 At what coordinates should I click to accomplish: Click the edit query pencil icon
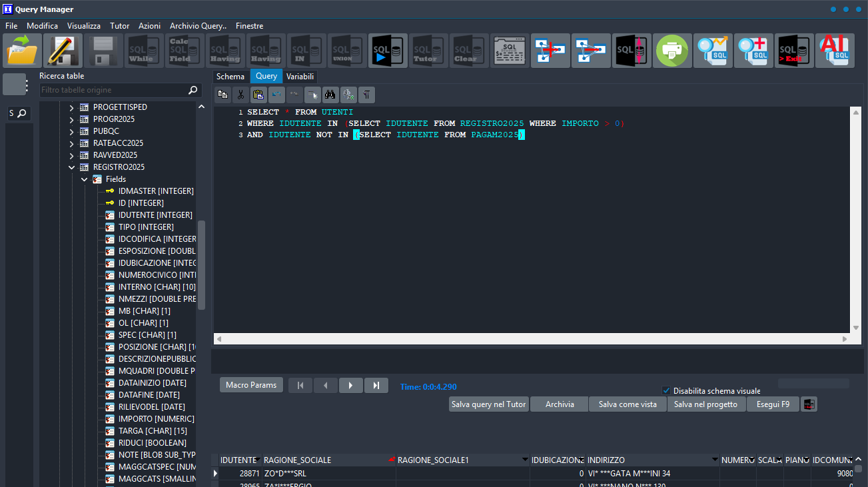(x=63, y=51)
